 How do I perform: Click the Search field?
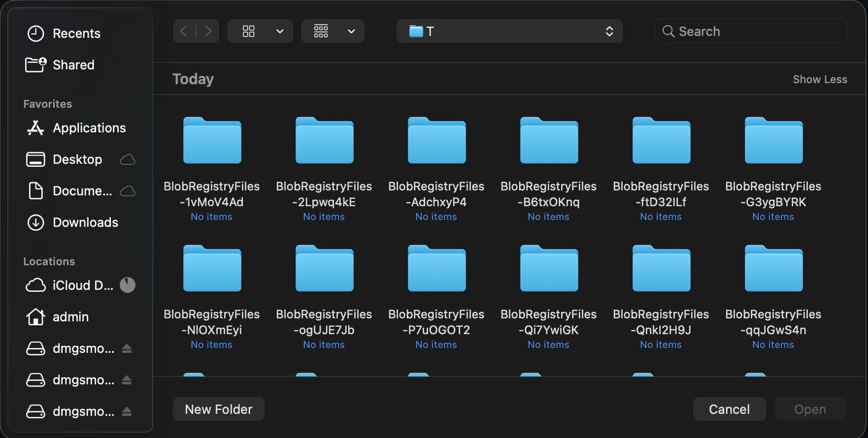coord(751,31)
